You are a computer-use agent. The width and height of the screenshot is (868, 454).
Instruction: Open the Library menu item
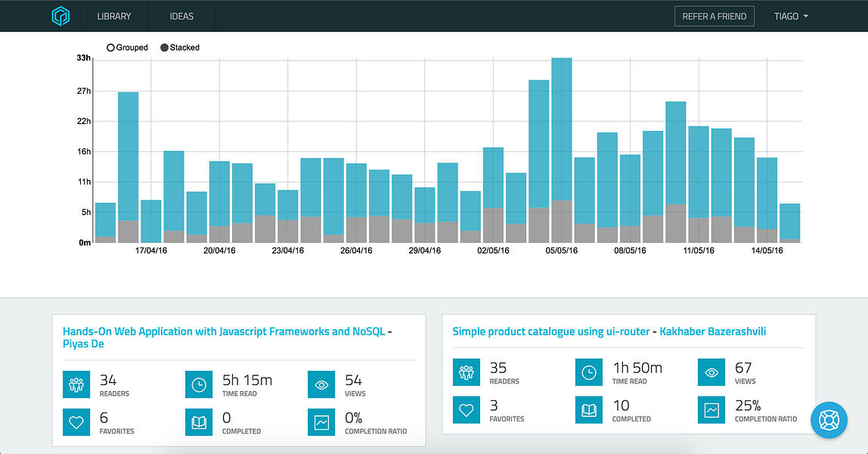click(x=114, y=16)
